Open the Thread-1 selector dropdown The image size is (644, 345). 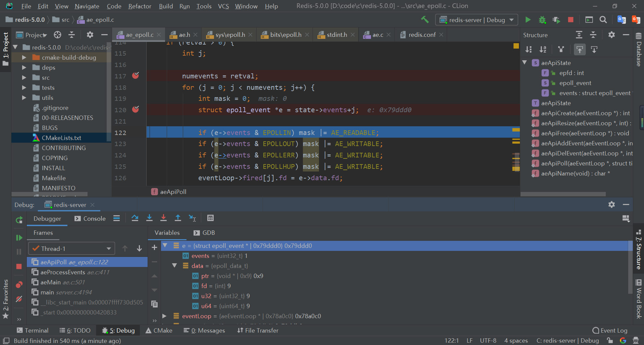point(71,249)
